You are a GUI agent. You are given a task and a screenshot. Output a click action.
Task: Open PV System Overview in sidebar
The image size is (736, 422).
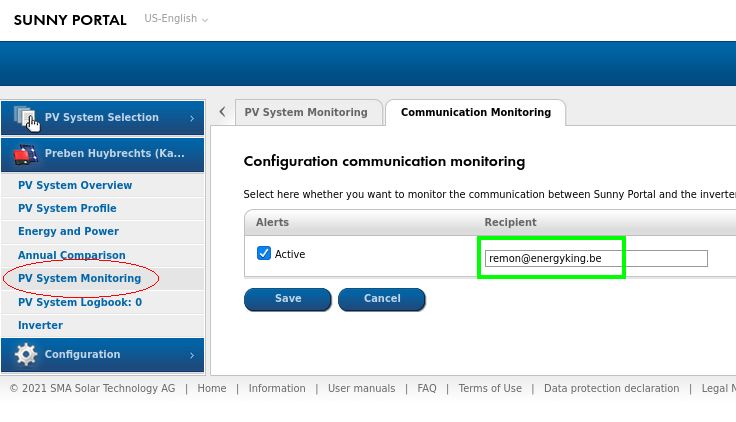(x=75, y=185)
